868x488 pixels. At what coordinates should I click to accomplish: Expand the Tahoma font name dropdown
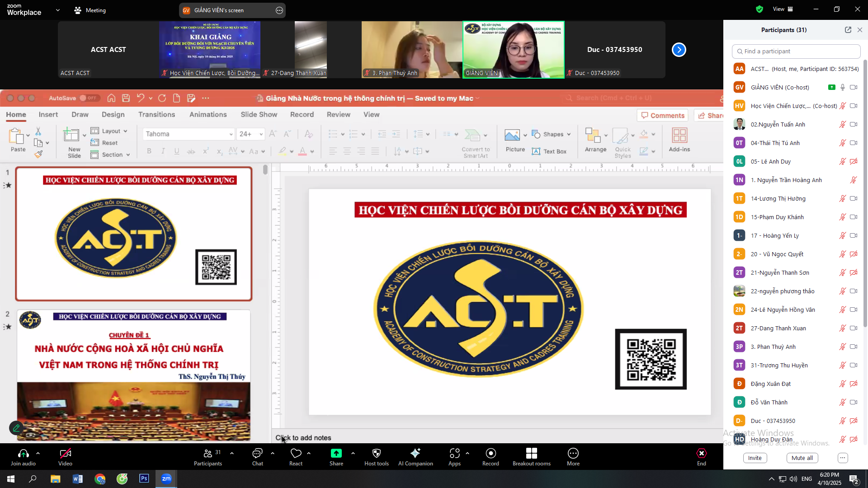231,134
